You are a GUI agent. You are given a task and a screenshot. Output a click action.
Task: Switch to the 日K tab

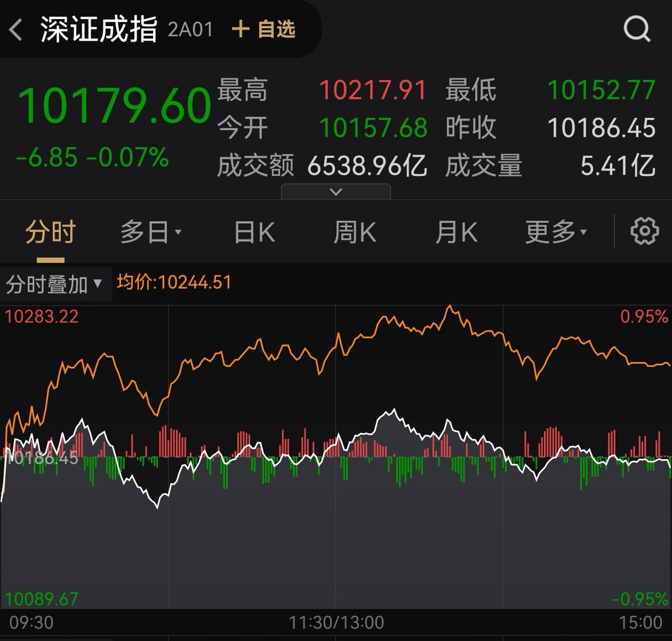[x=253, y=231]
